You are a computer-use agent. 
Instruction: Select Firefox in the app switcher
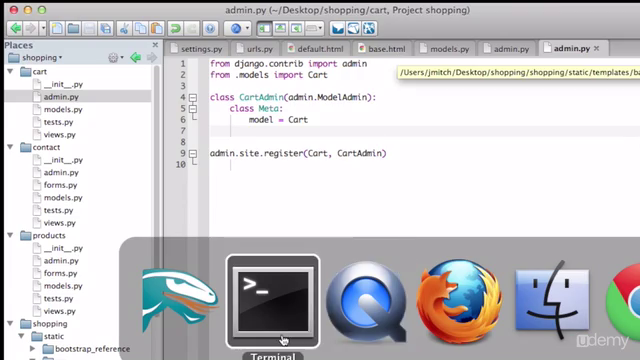[459, 301]
